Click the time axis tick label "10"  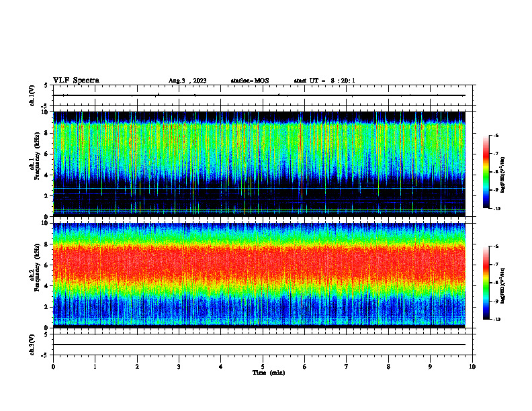pyautogui.click(x=472, y=367)
